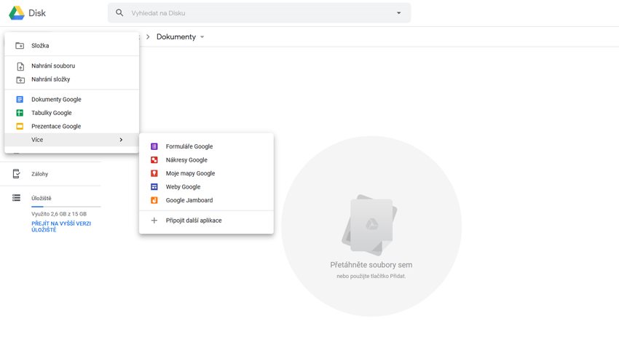Screen dimensions: 619x364
Task: Click into the Vyhledat na Disku field
Action: click(x=255, y=13)
